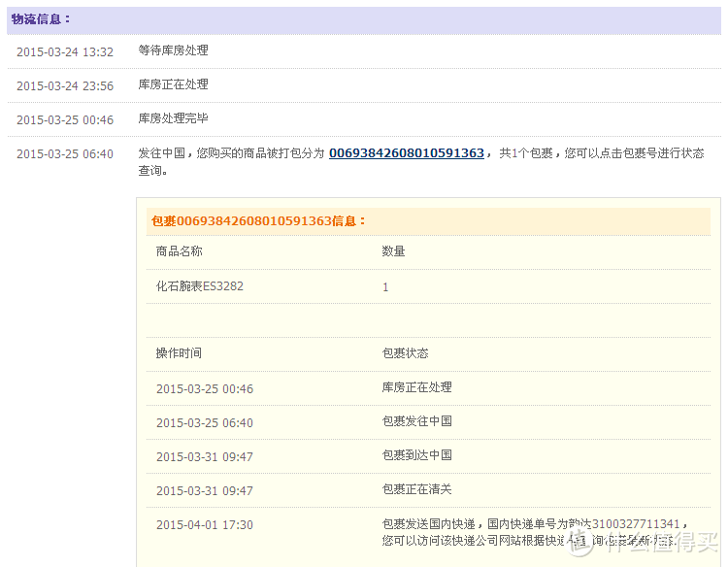Select the package-table time 2015-03-25 06:40
728x567 pixels.
pyautogui.click(x=205, y=422)
